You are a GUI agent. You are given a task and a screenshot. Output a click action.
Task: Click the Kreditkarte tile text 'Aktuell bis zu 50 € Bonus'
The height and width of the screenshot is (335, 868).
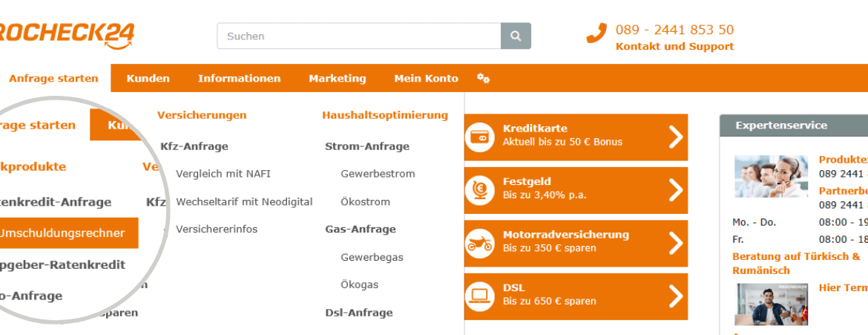pyautogui.click(x=562, y=142)
